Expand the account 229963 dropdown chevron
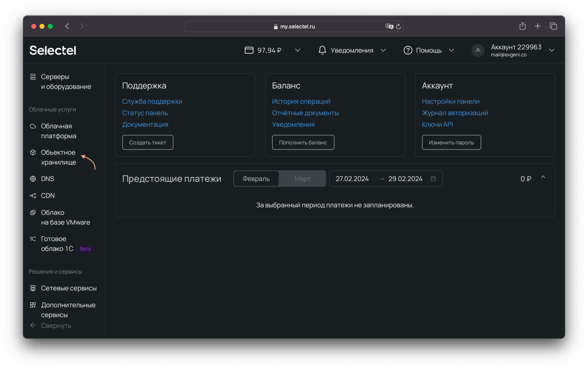 pos(552,50)
